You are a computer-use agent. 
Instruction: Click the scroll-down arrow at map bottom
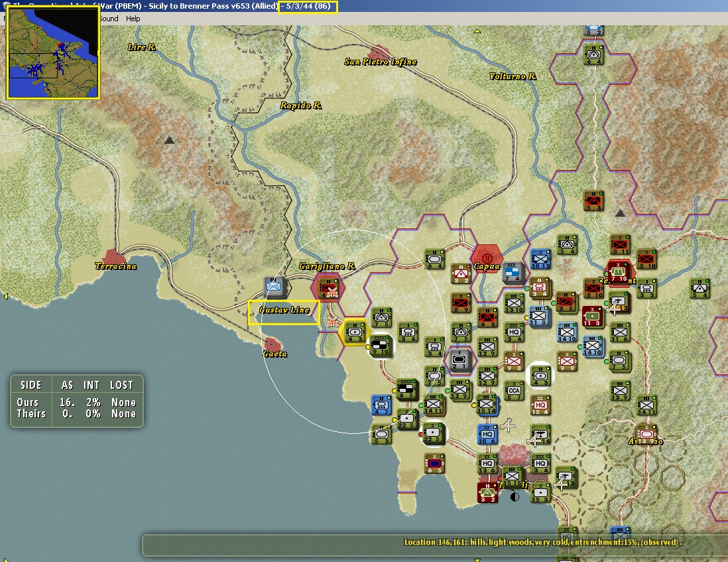[477, 560]
